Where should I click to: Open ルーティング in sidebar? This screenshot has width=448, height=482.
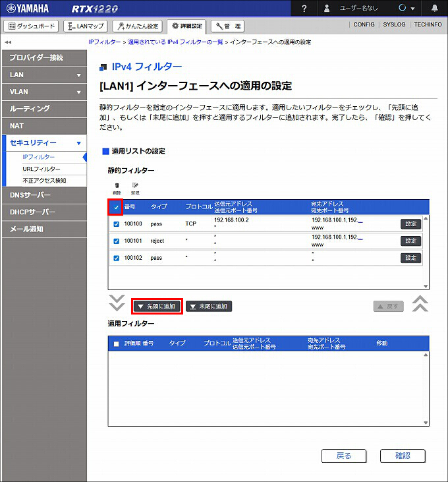[44, 109]
